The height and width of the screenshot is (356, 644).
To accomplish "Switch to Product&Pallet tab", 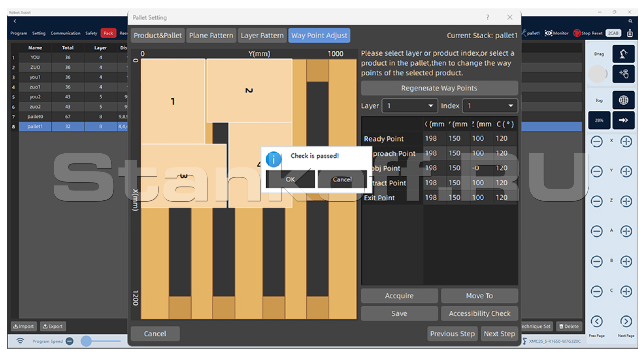I will pos(158,35).
